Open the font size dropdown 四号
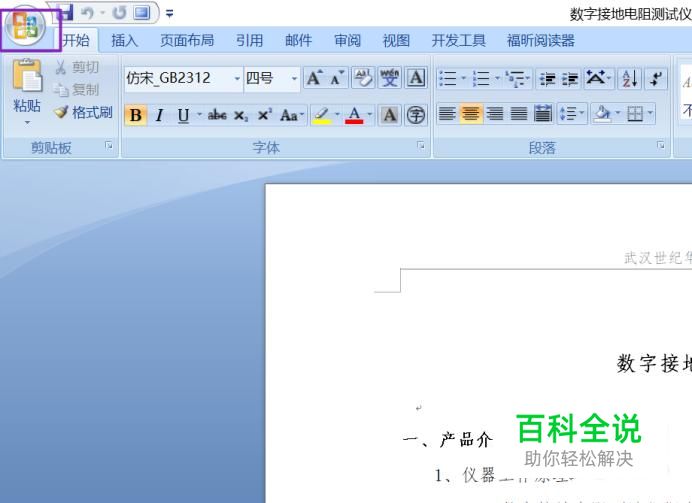Viewport: 692px width, 503px height. [x=294, y=79]
